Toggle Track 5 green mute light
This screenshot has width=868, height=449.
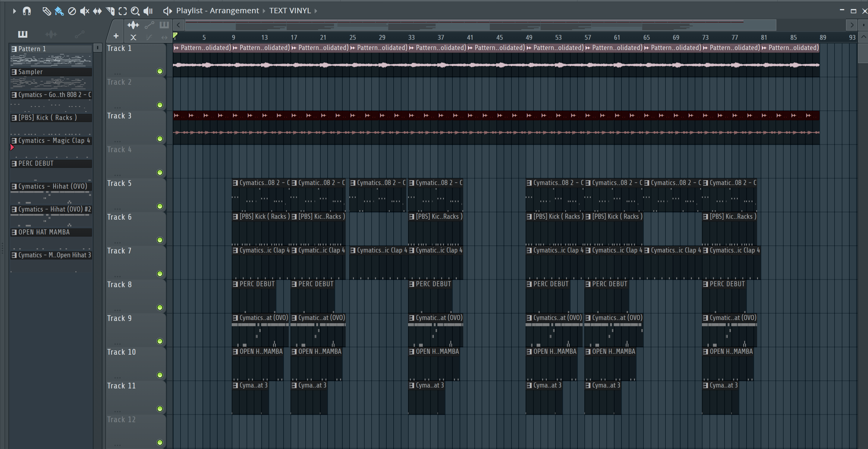160,206
